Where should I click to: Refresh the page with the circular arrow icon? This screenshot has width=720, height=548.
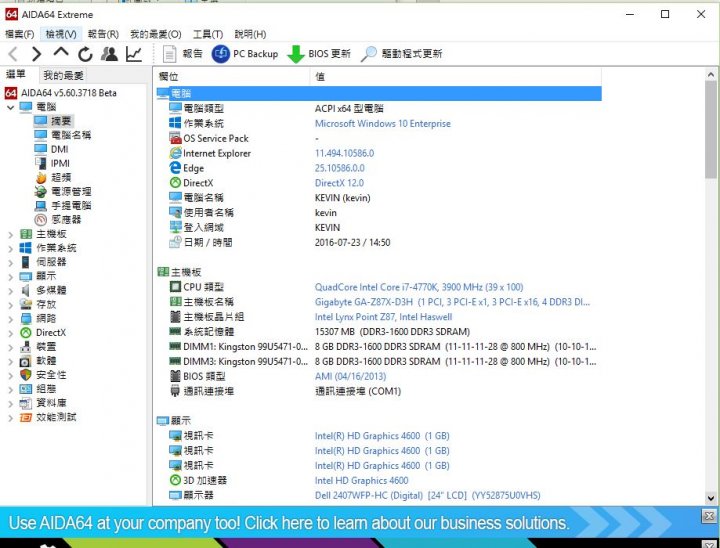85,54
